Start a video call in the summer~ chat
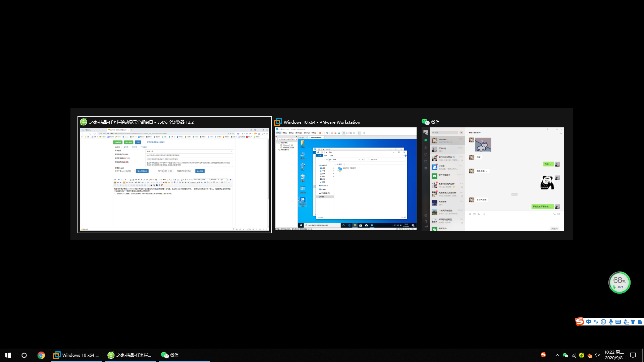Viewport: 644px width, 362px height. click(559, 214)
